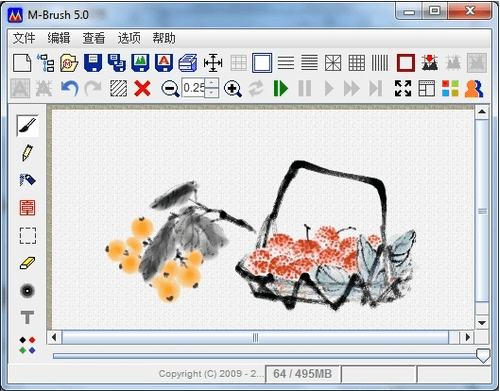The image size is (500, 391).
Task: Start playback with green play button
Action: (280, 89)
